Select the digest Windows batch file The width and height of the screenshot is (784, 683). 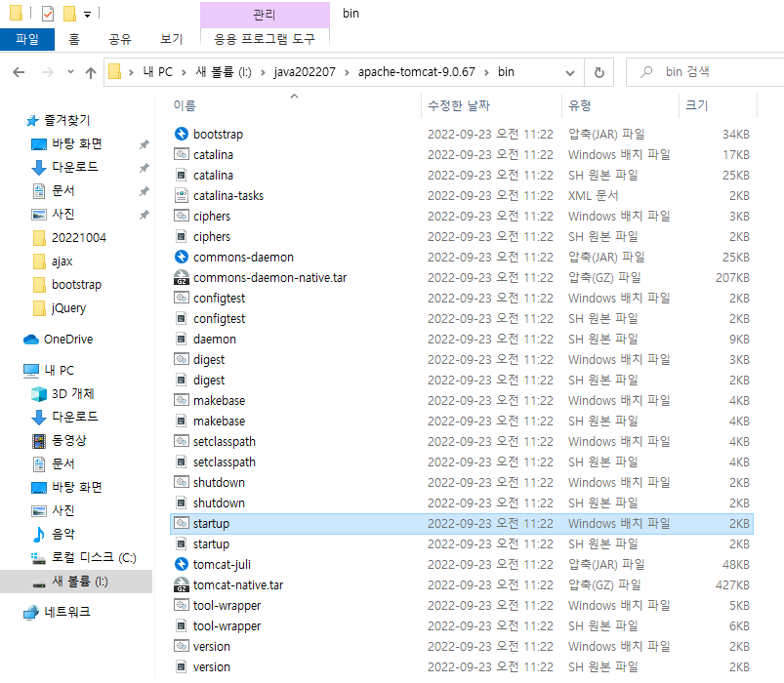[462, 359]
